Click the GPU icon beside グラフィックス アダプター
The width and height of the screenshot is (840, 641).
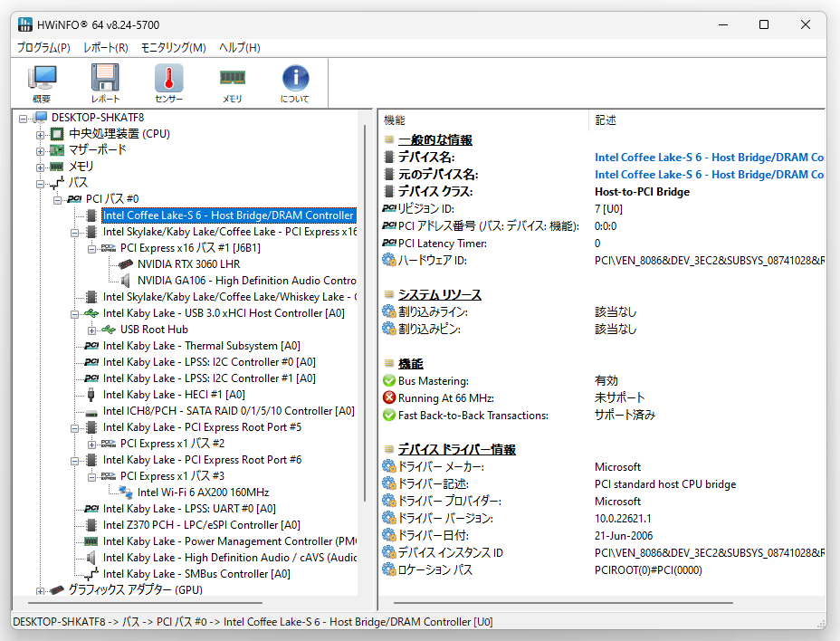pyautogui.click(x=57, y=590)
